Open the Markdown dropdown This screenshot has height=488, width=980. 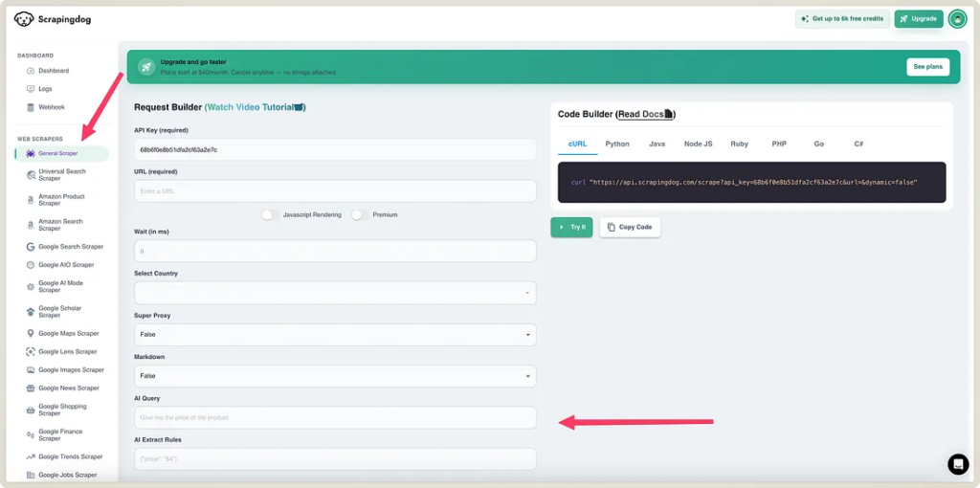pos(335,376)
